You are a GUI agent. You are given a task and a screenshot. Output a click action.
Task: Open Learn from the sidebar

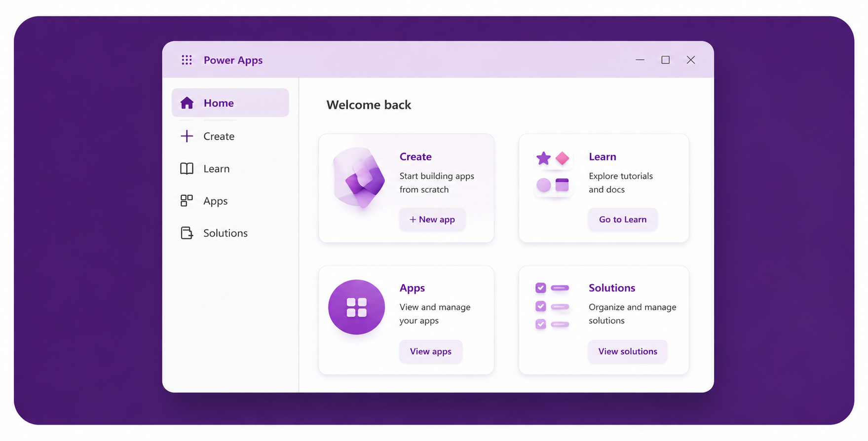(230, 169)
